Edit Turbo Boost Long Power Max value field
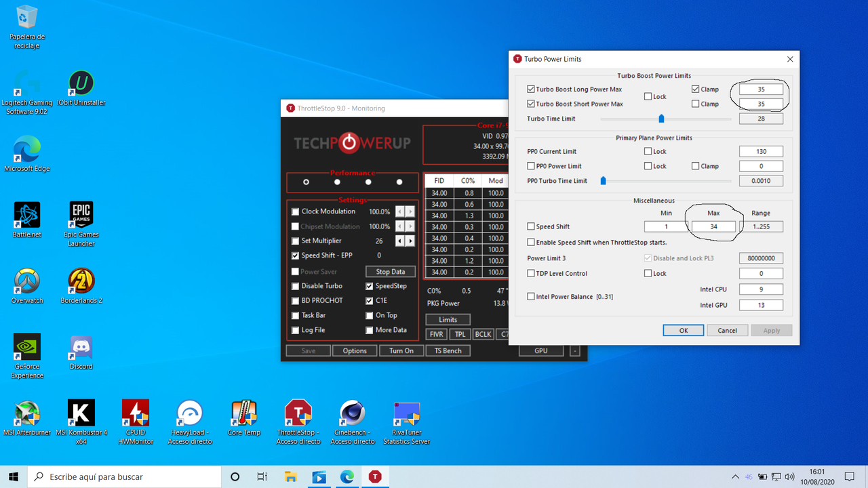Screen dimensions: 868x488 [761, 89]
